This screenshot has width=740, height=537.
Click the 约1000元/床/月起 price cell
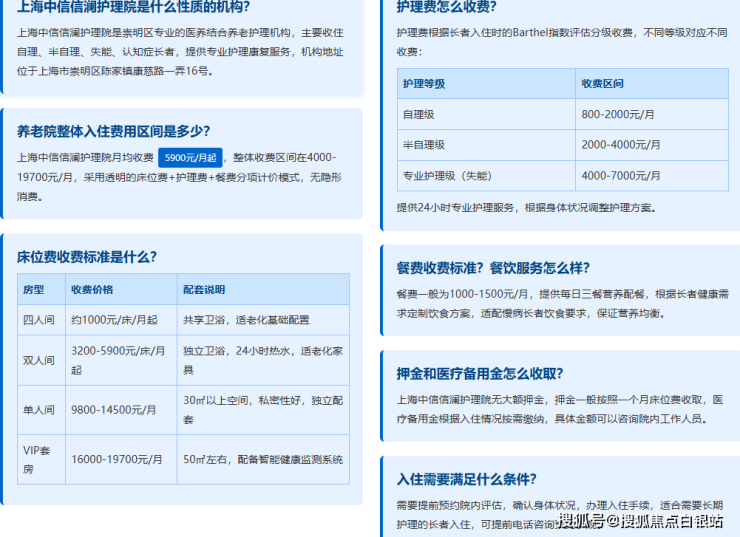tap(121, 320)
